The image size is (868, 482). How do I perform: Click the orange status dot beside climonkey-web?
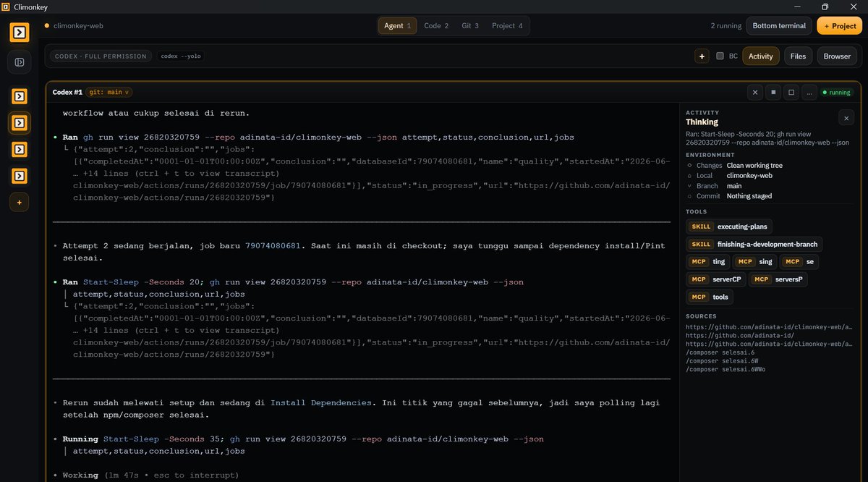(x=47, y=25)
